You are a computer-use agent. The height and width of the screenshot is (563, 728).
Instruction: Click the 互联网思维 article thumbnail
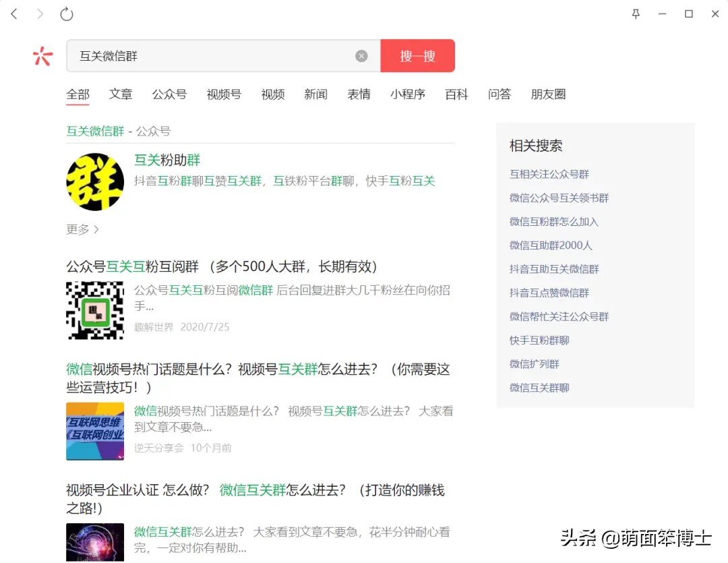tap(95, 431)
